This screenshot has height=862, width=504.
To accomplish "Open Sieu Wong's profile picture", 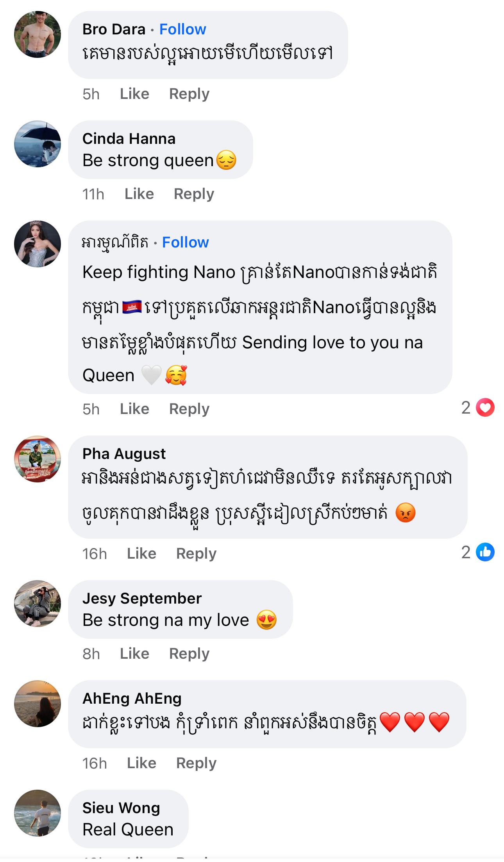I will (38, 813).
